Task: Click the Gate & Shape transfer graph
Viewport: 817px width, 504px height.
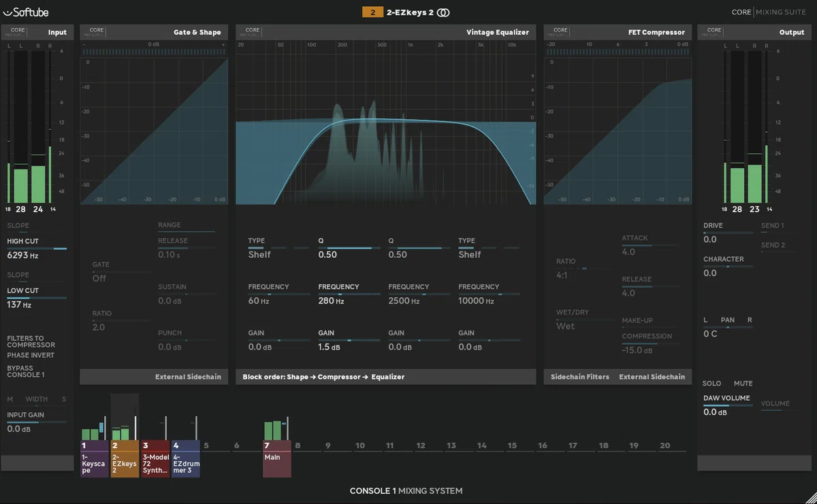Action: pyautogui.click(x=154, y=131)
